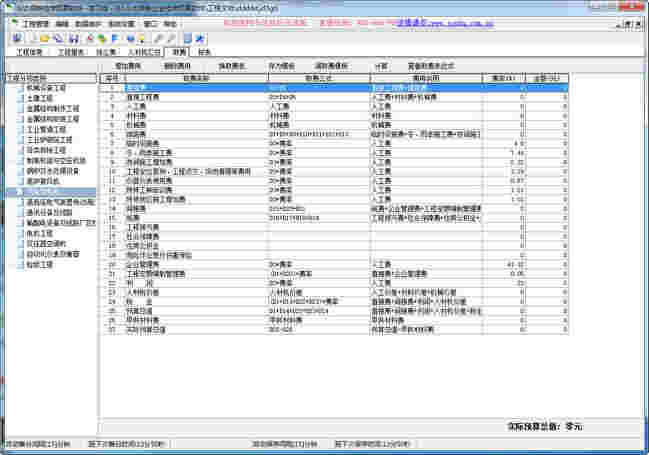Select the highlighted tree item in the left panel
This screenshot has height=455, width=649.
(51, 192)
